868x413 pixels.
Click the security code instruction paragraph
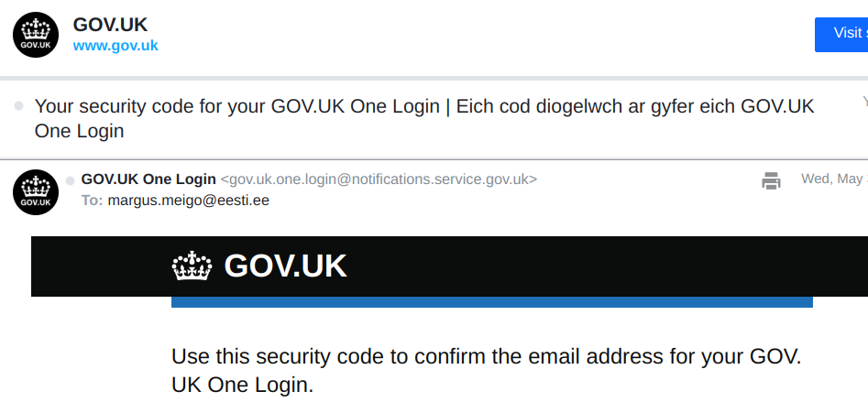486,370
